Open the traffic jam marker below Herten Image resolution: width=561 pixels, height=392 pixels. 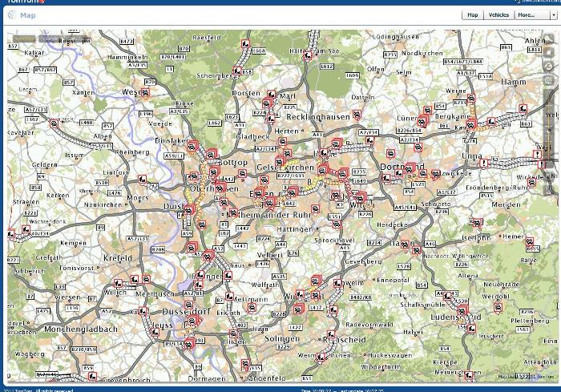pyautogui.click(x=282, y=141)
